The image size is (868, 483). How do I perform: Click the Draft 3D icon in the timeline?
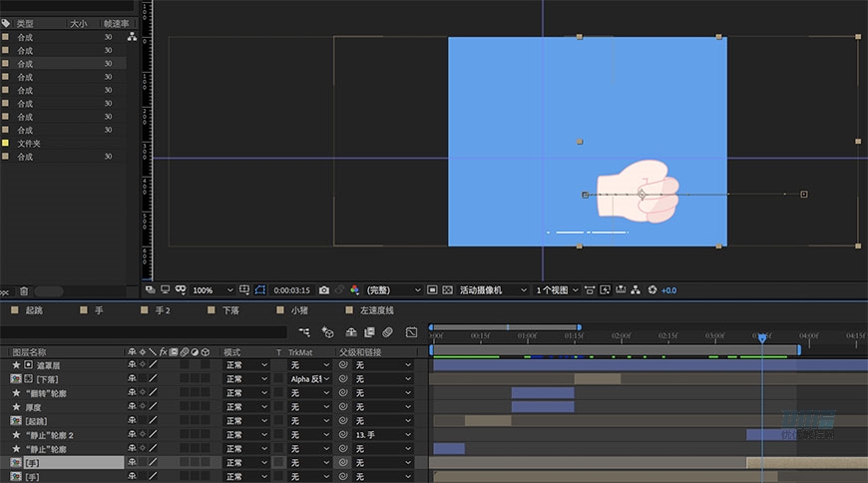pos(327,332)
